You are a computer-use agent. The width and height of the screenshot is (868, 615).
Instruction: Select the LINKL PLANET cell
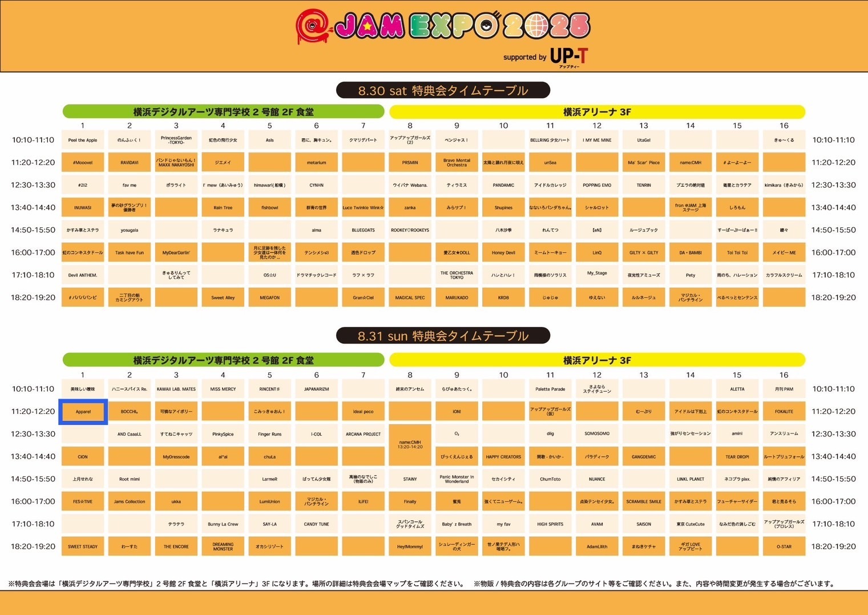tap(691, 479)
